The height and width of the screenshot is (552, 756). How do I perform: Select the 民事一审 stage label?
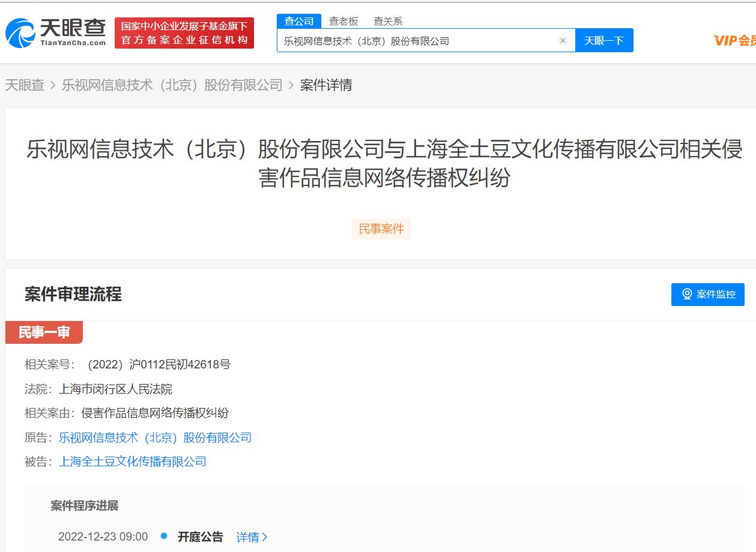click(44, 332)
